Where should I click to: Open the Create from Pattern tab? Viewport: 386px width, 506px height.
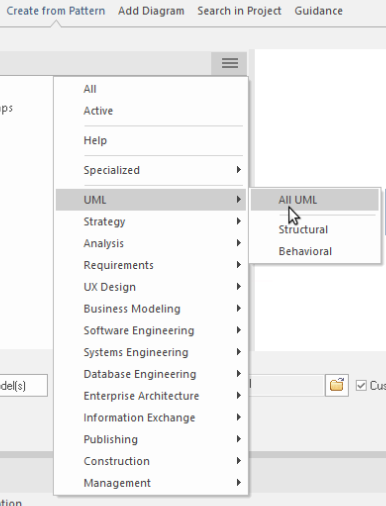click(x=56, y=11)
